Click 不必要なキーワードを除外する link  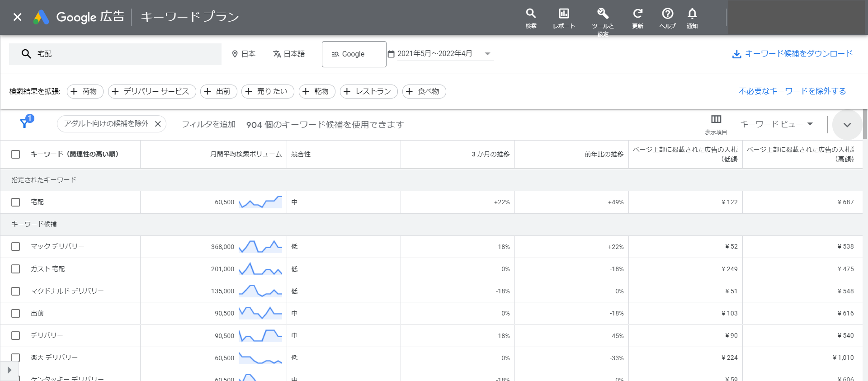pos(793,91)
